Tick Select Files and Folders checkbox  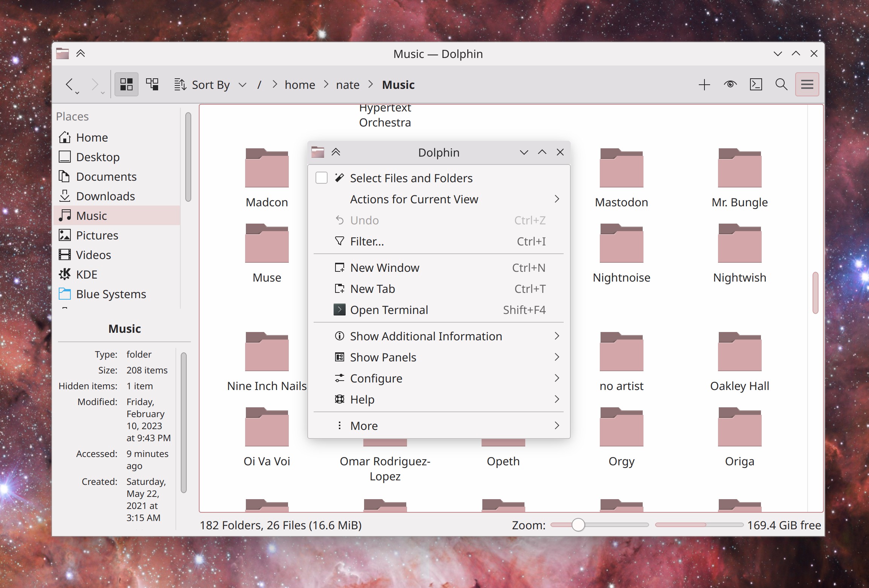pos(322,178)
